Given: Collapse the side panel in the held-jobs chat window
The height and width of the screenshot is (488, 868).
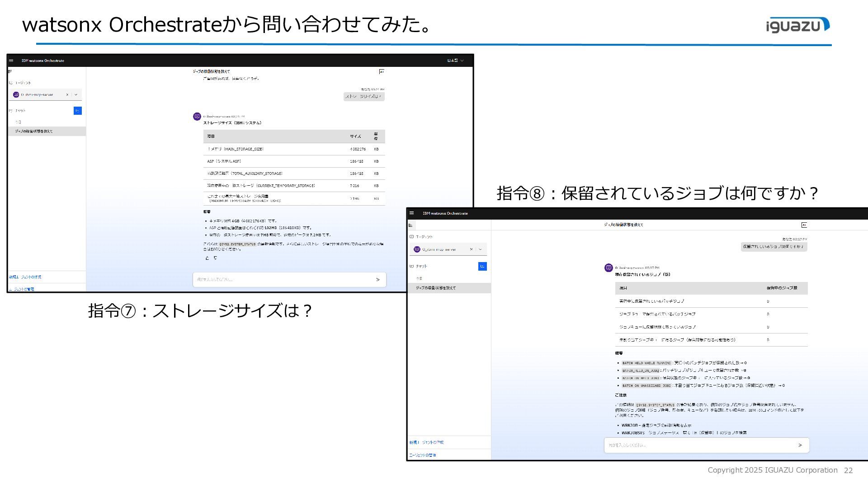Looking at the screenshot, I should point(411,225).
